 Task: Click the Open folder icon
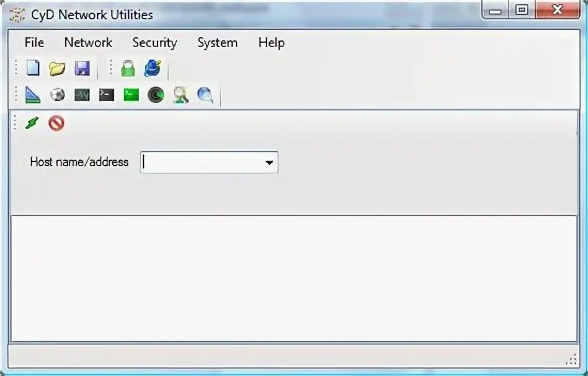coord(57,69)
